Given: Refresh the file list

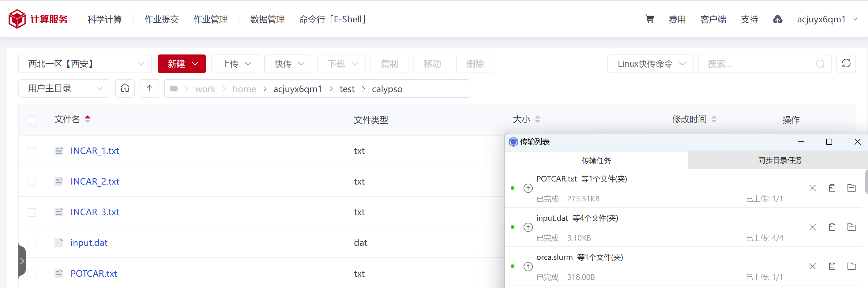Looking at the screenshot, I should click(846, 64).
